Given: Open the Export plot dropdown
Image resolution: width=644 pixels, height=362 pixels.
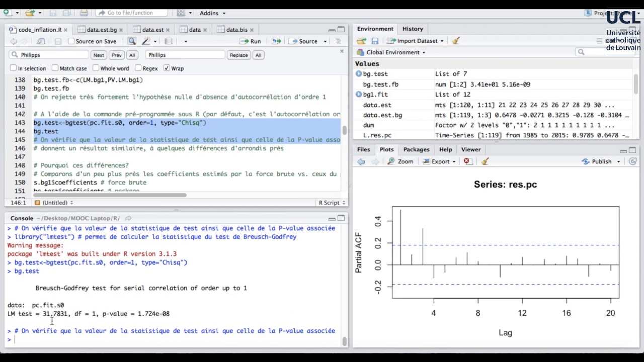Looking at the screenshot, I should click(440, 161).
